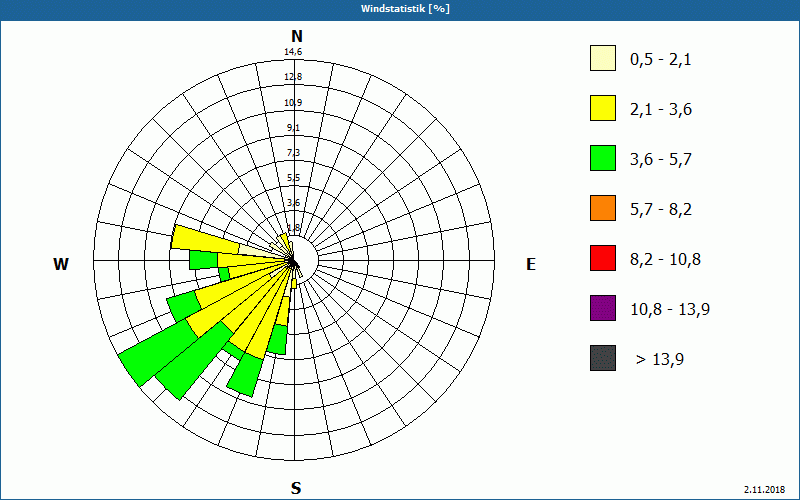Click the legend text 0,5 - 2,1
800x500 pixels.
(661, 60)
